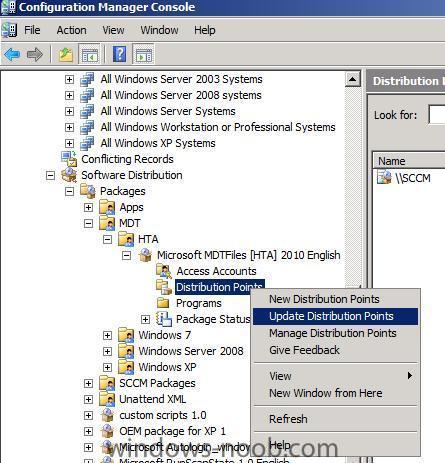Click All Windows Server 2003 Systems collection icon
Screen dimensions: 445x463
(x=87, y=79)
